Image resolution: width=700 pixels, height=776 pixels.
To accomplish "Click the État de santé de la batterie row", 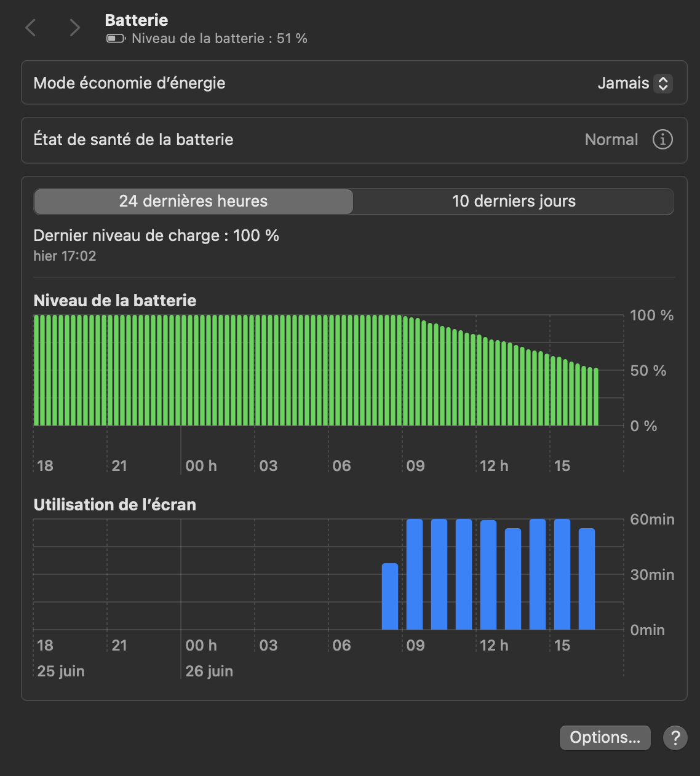I will (x=133, y=140).
